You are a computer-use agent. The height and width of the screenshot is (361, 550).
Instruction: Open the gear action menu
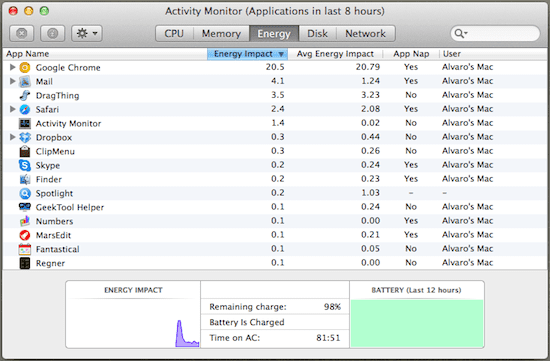87,34
